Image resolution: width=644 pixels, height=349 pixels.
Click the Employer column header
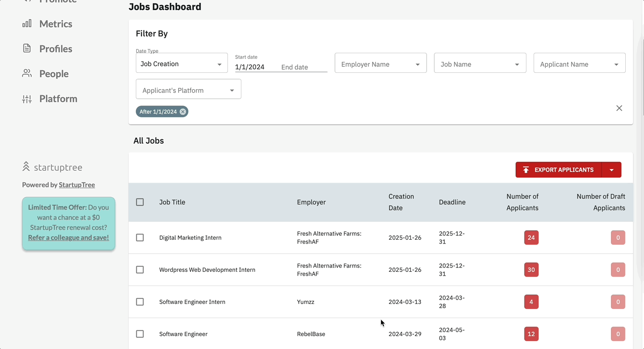[x=311, y=202]
